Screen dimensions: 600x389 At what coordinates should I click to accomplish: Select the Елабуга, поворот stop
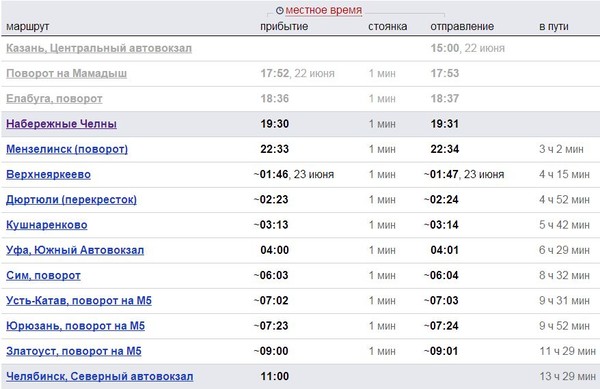(54, 99)
